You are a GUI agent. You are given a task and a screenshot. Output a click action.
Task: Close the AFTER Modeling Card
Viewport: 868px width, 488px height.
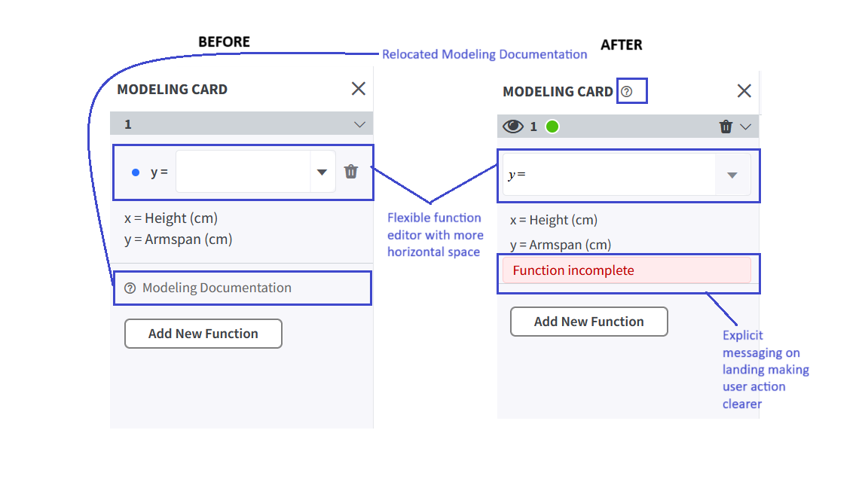tap(744, 90)
